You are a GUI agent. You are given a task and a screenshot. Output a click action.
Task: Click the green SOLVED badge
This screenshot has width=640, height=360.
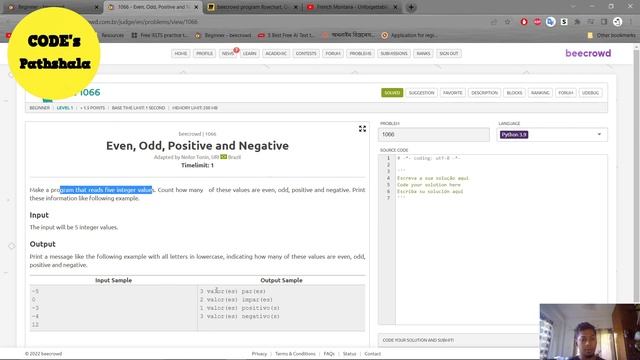392,93
